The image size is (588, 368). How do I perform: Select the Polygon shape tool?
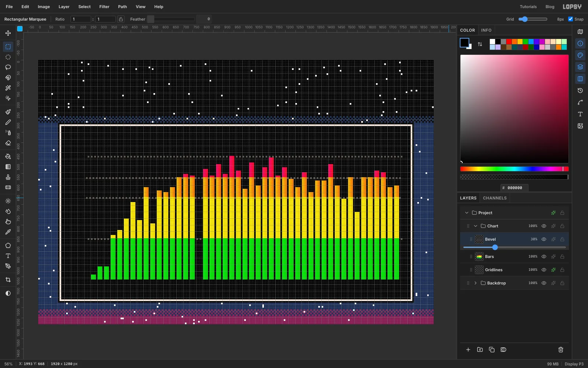pyautogui.click(x=8, y=245)
